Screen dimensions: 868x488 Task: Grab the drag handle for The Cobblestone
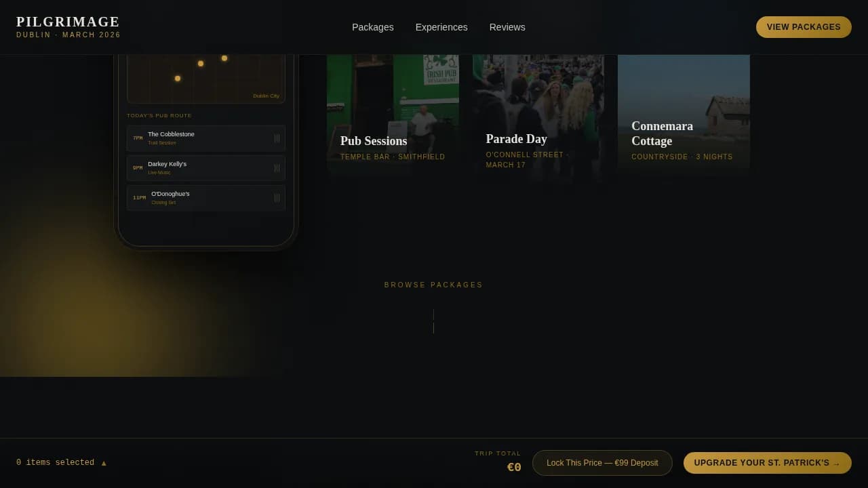277,138
